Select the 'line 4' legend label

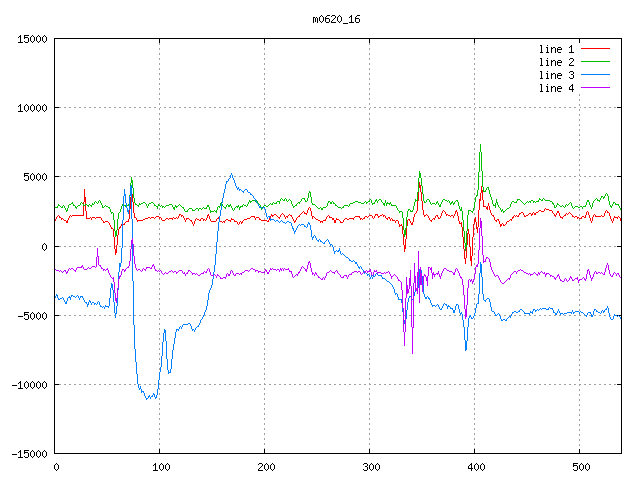tap(556, 88)
